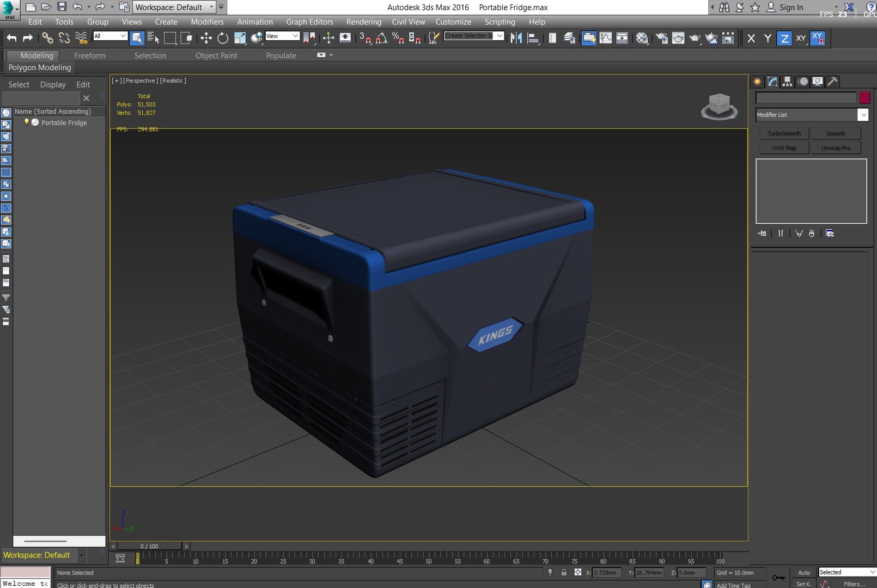Toggle Spinner Snap
This screenshot has width=877, height=588.
coord(415,38)
